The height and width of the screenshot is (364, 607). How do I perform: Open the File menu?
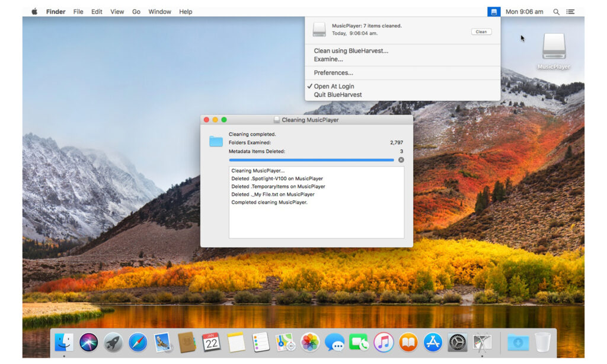(x=78, y=12)
